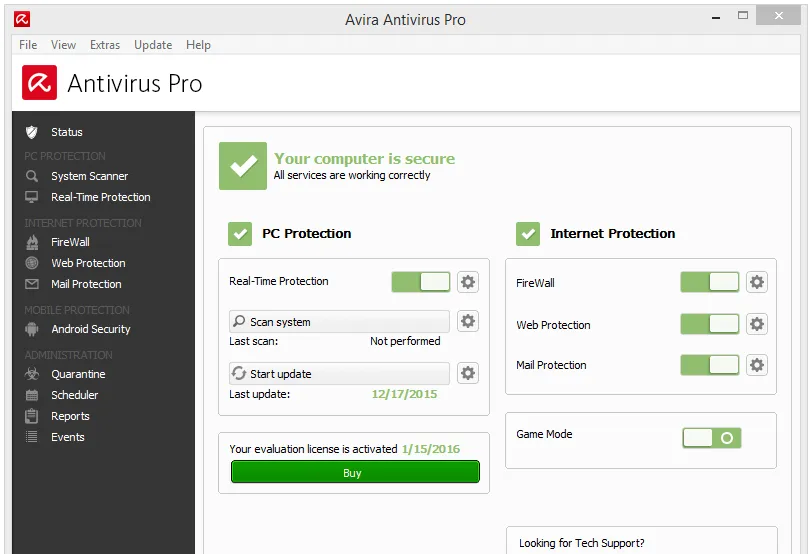Click the Events list icon

tap(32, 437)
